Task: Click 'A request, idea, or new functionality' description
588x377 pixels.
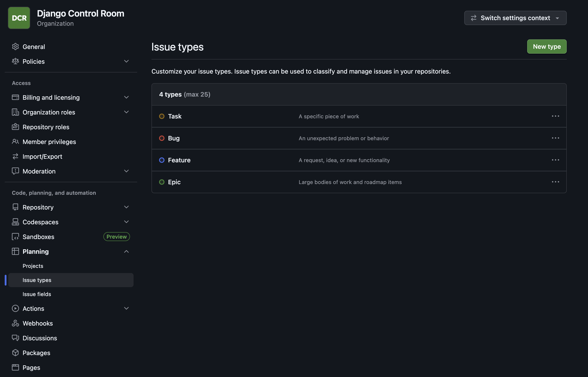Action: (344, 160)
